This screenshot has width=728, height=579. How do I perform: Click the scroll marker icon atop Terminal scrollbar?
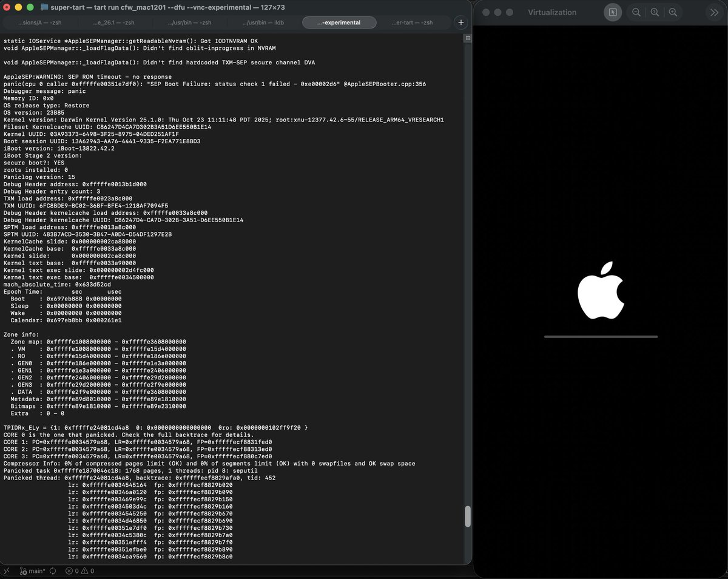point(468,38)
